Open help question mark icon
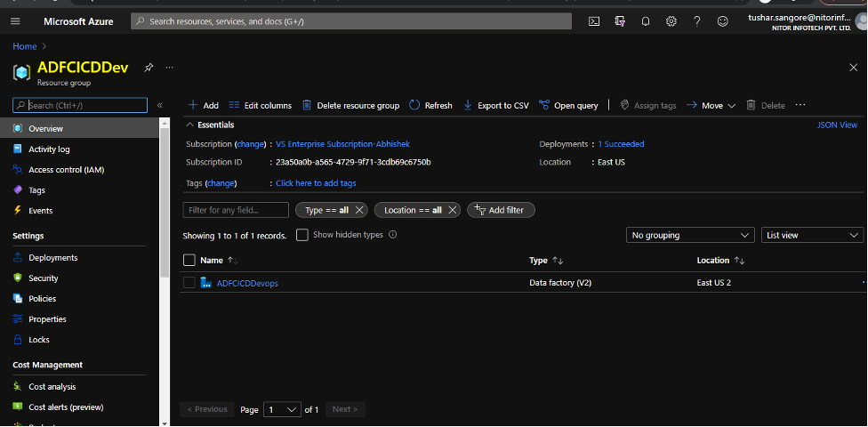The height and width of the screenshot is (427, 868). tap(697, 21)
